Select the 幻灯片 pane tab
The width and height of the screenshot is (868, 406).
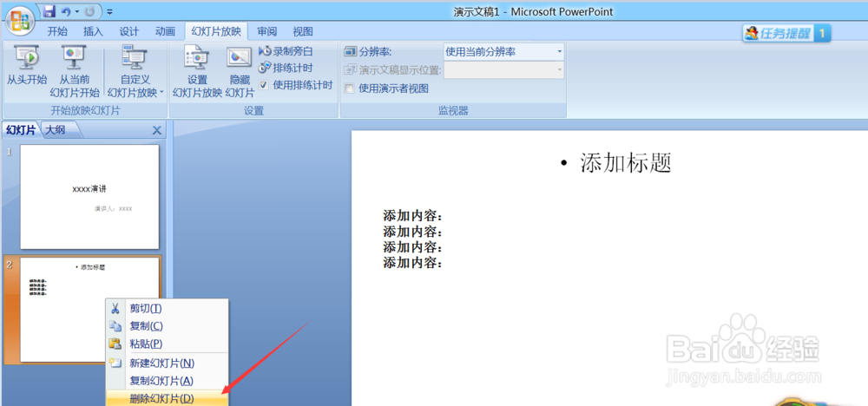[x=21, y=130]
